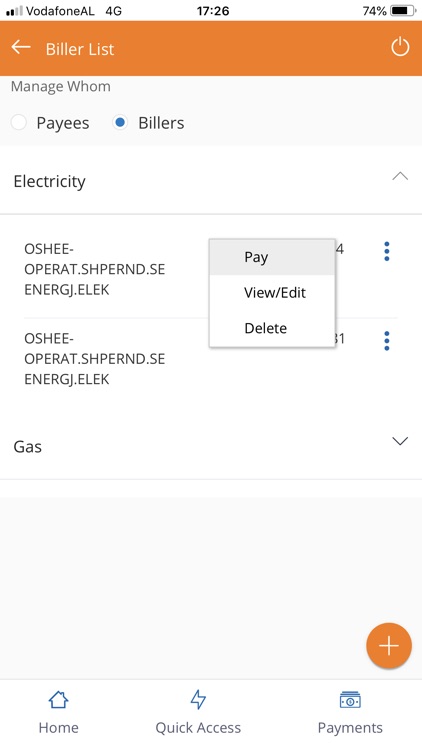Image resolution: width=422 pixels, height=750 pixels.
Task: Tap the Electricity category heading
Action: click(50, 181)
